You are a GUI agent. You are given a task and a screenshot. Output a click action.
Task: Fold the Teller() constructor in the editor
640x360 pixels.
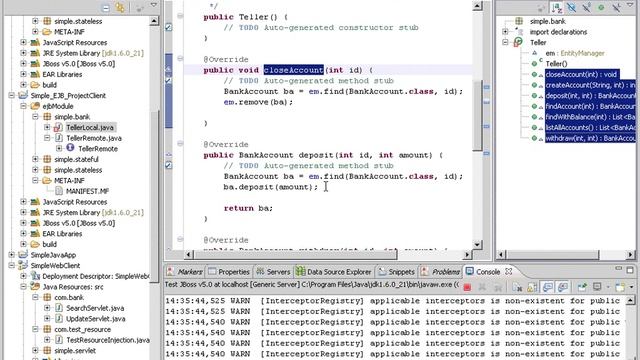tap(180, 16)
